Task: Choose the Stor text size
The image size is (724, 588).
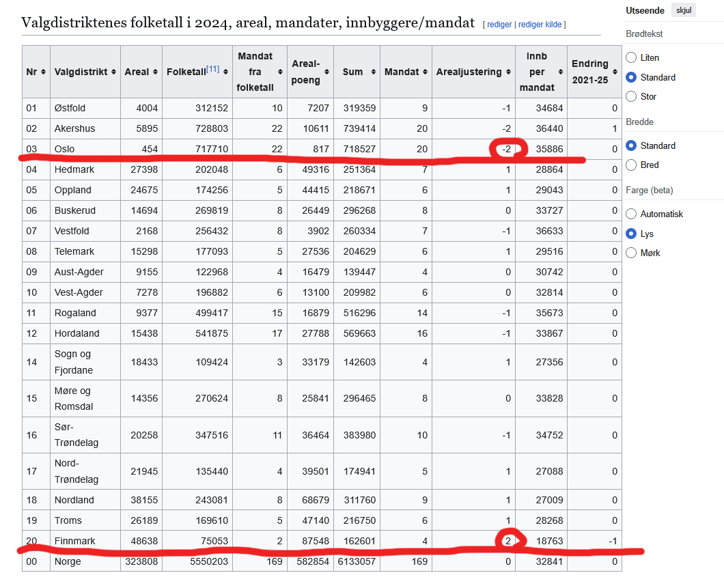Action: [632, 97]
